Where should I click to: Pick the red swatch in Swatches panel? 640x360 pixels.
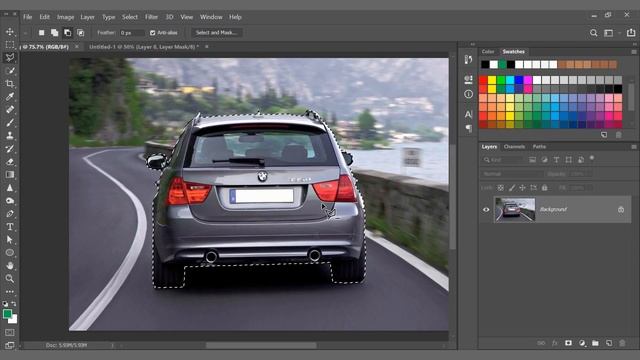click(483, 80)
